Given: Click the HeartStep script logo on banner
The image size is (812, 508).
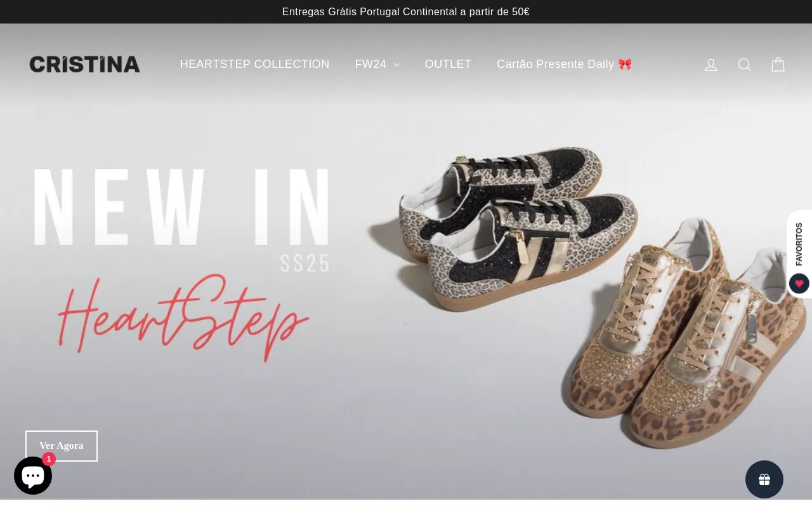Looking at the screenshot, I should (x=184, y=317).
